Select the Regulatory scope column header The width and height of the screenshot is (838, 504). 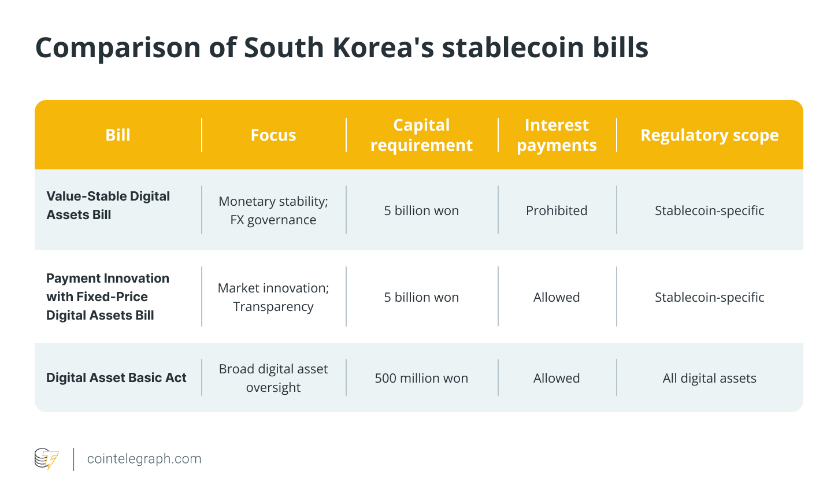[709, 135]
